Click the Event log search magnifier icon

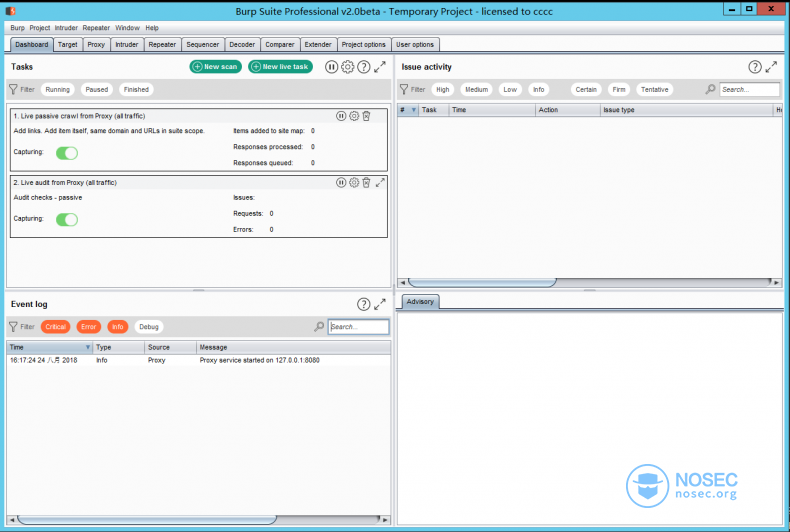pyautogui.click(x=319, y=326)
